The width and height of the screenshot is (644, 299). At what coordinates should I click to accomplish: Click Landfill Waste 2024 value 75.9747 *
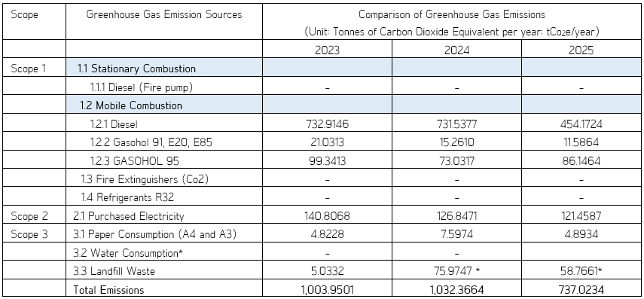pyautogui.click(x=457, y=271)
